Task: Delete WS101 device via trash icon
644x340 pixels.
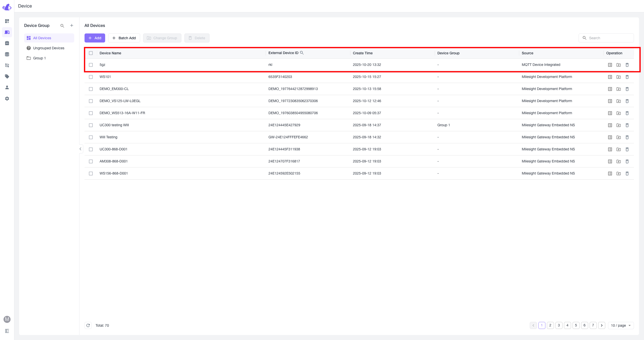Action: pos(627,77)
